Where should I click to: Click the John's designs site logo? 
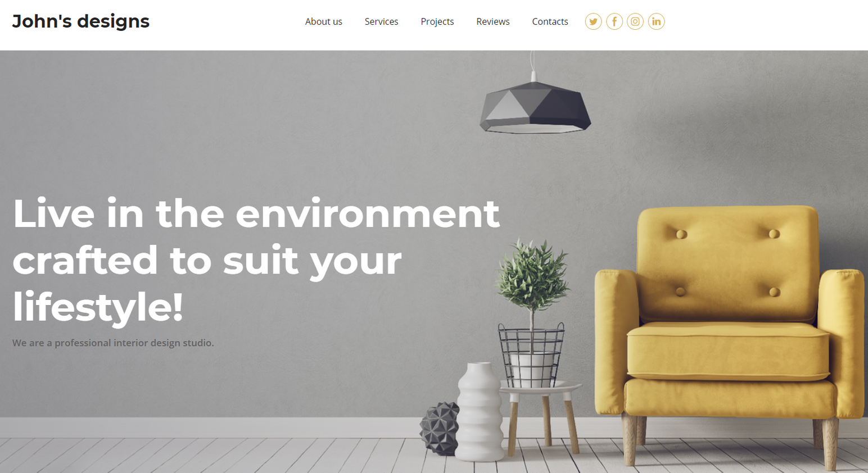81,21
